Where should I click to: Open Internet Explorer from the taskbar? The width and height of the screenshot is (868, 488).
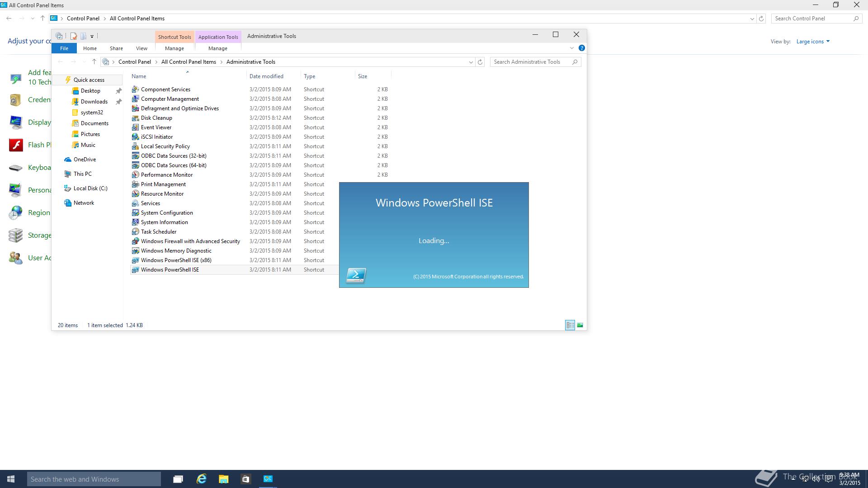click(202, 479)
